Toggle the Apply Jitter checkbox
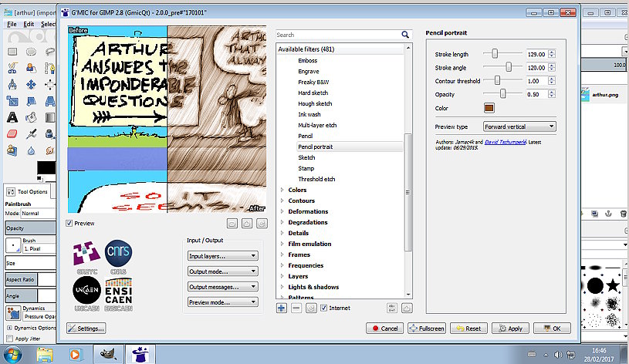The image size is (629, 364). (9, 339)
